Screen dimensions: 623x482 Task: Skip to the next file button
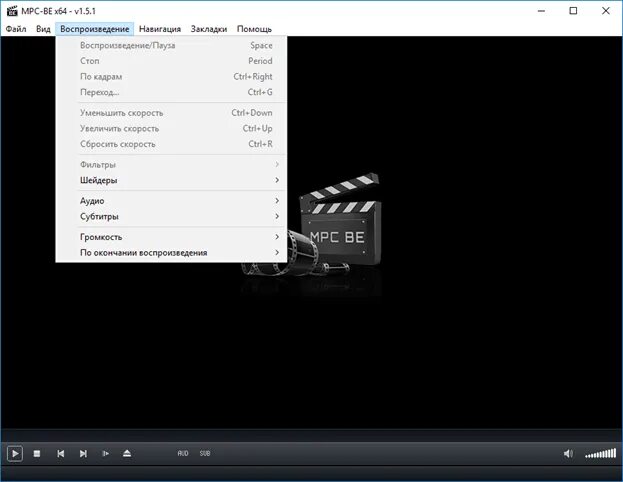point(83,453)
